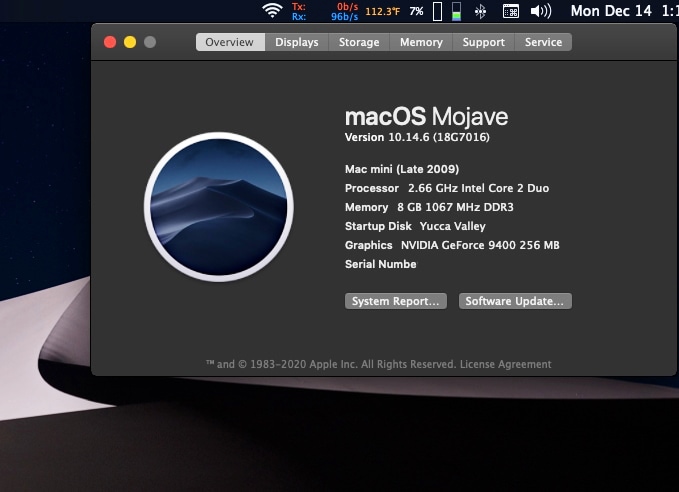Screen dimensions: 679x492
Task: Open the Bluetooth menu bar icon
Action: click(480, 11)
